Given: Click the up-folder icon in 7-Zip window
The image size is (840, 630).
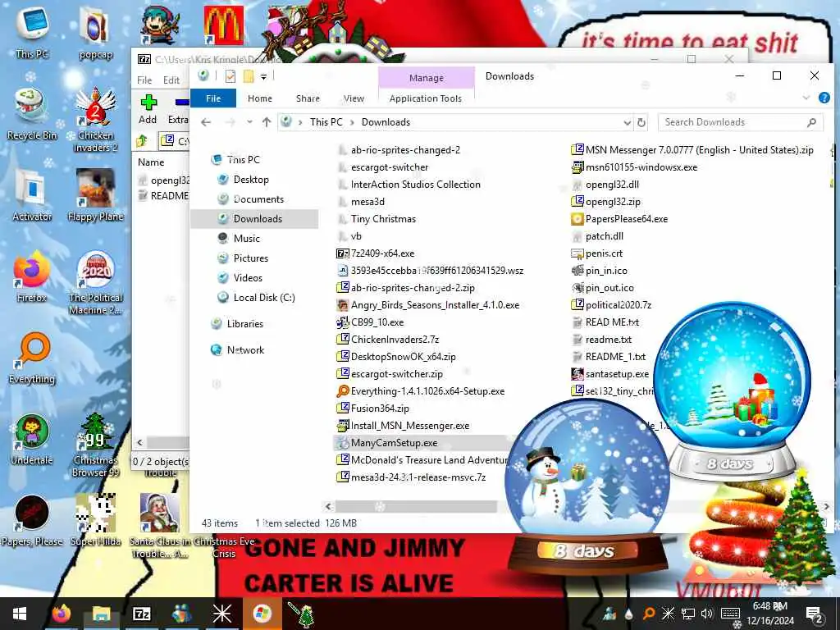Looking at the screenshot, I should [x=142, y=141].
